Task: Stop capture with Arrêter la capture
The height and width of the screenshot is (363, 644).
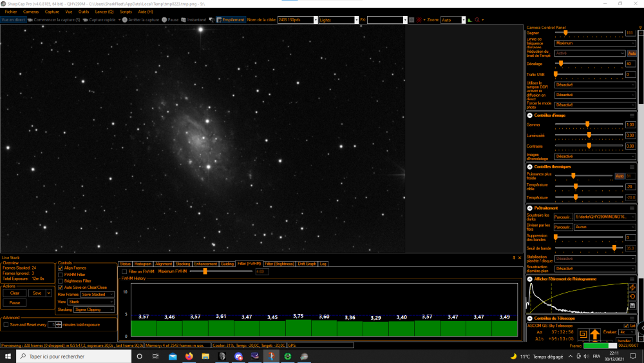Action: (140, 20)
